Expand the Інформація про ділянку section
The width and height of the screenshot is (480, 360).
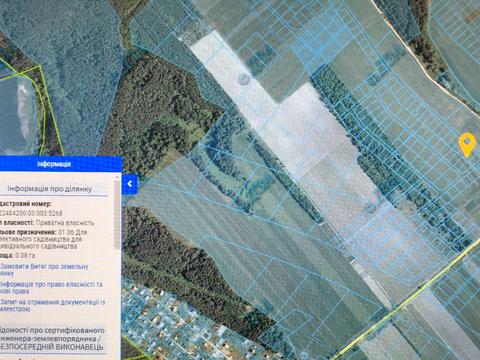pos(50,189)
